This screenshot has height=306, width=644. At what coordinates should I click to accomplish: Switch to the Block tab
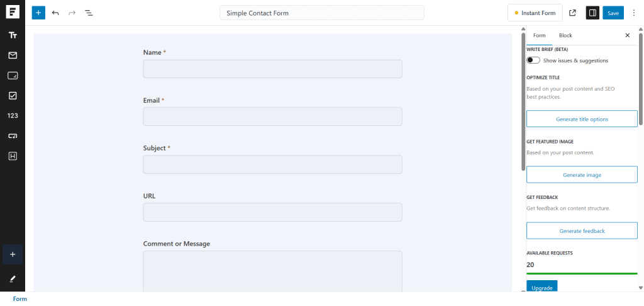pyautogui.click(x=565, y=35)
